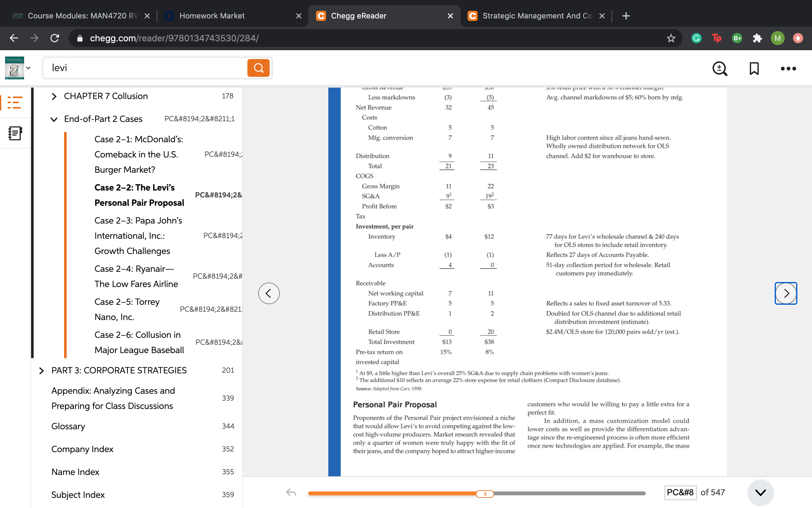
Task: Open the red Tp extension icon
Action: click(717, 38)
